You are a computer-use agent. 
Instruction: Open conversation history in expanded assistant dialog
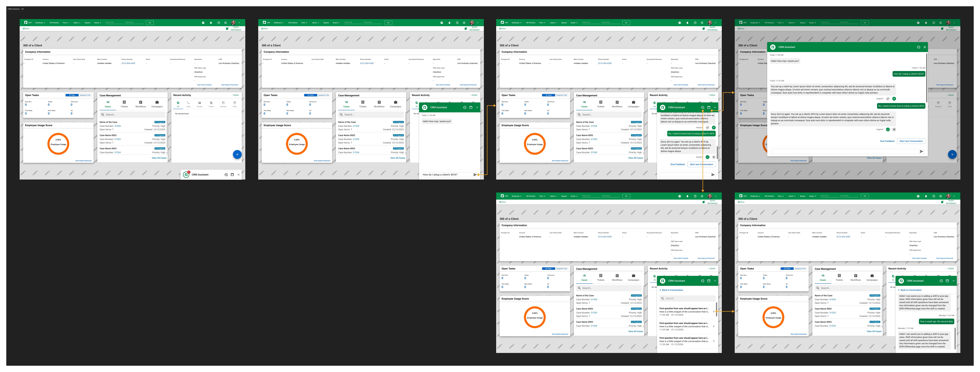pos(918,47)
